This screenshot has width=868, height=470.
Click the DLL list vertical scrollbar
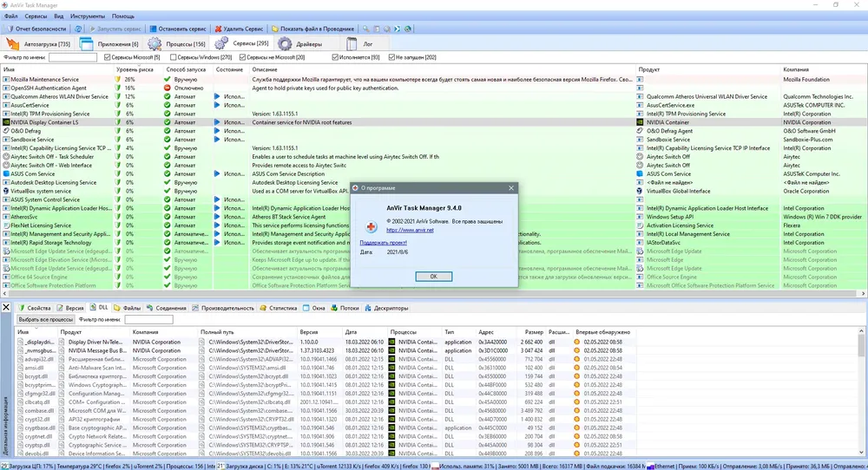[861, 346]
